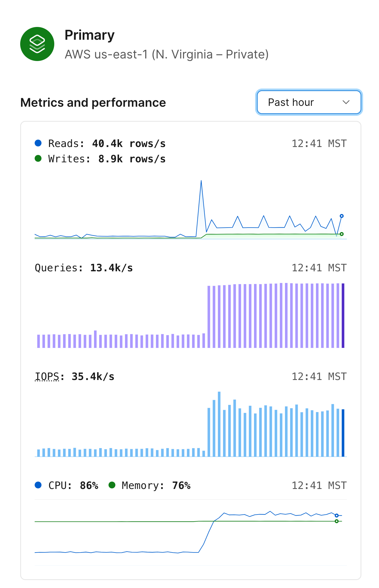Click the Reads spike peak on the rows chart
This screenshot has width=379, height=588.
click(202, 182)
